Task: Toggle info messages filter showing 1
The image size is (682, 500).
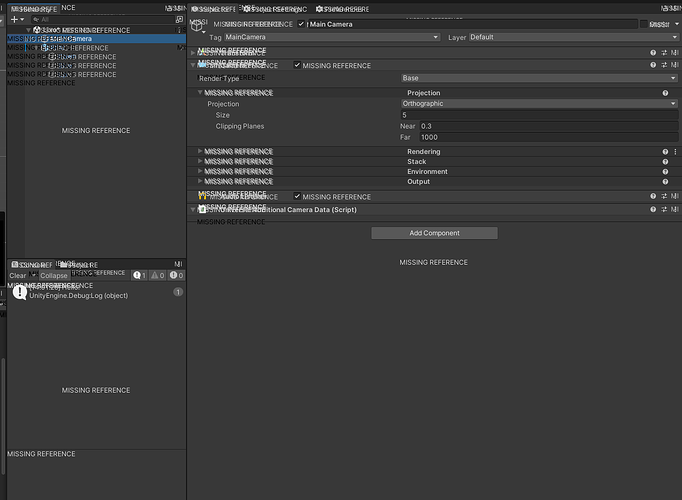Action: [x=139, y=275]
